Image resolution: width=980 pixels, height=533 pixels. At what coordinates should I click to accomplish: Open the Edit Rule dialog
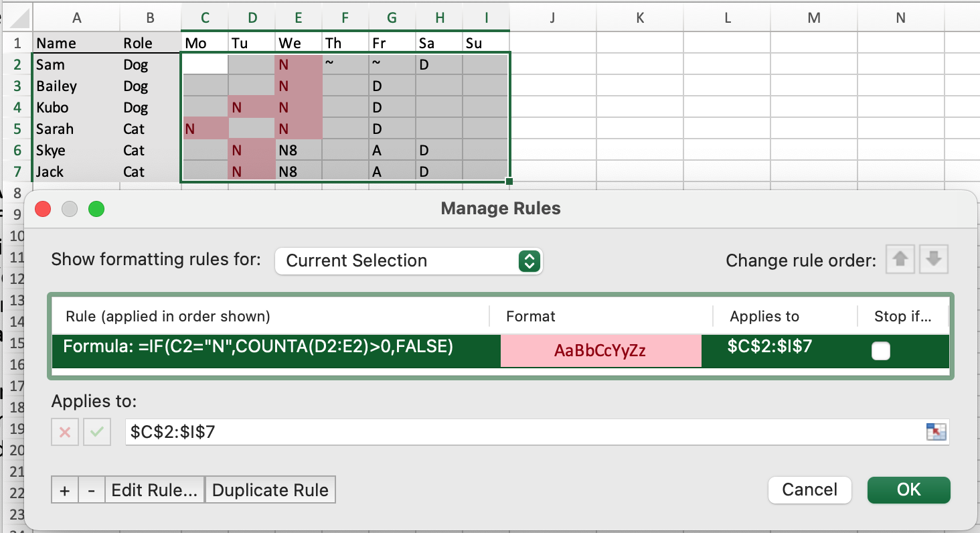coord(155,489)
